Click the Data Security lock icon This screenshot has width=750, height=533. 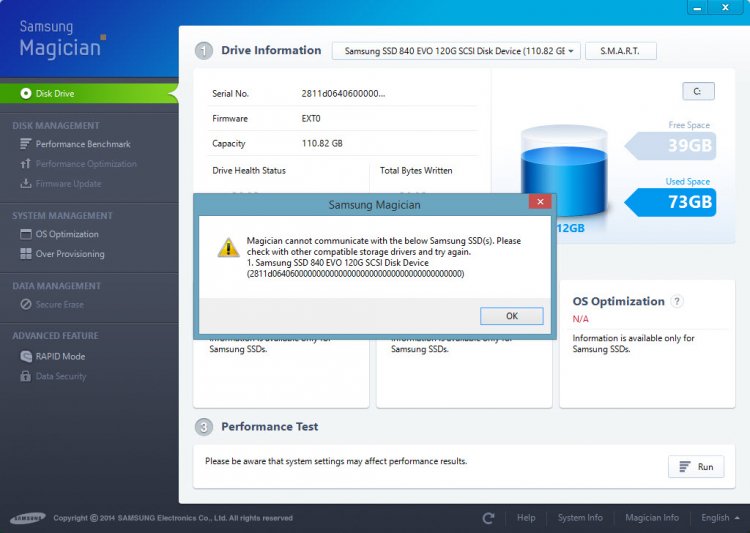tap(25, 376)
